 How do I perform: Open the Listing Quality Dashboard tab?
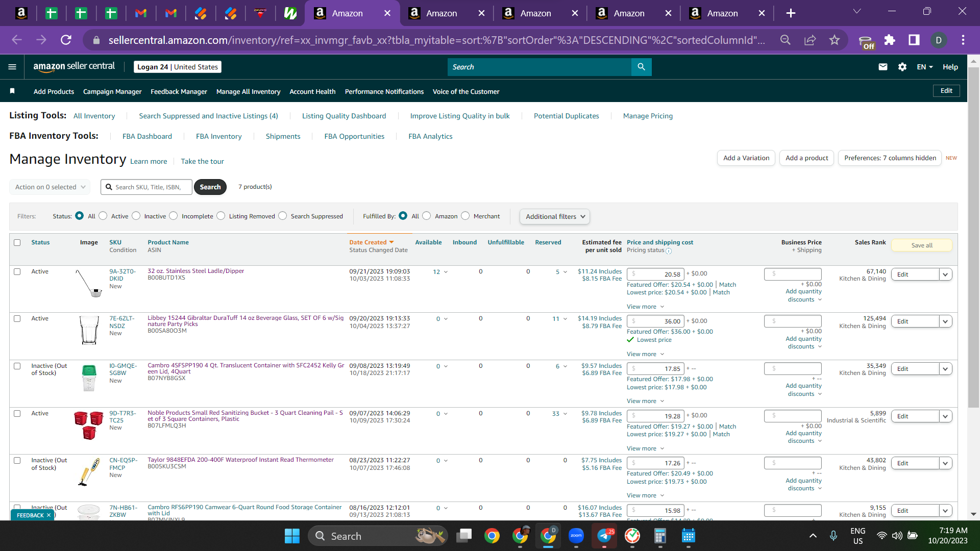click(x=344, y=116)
